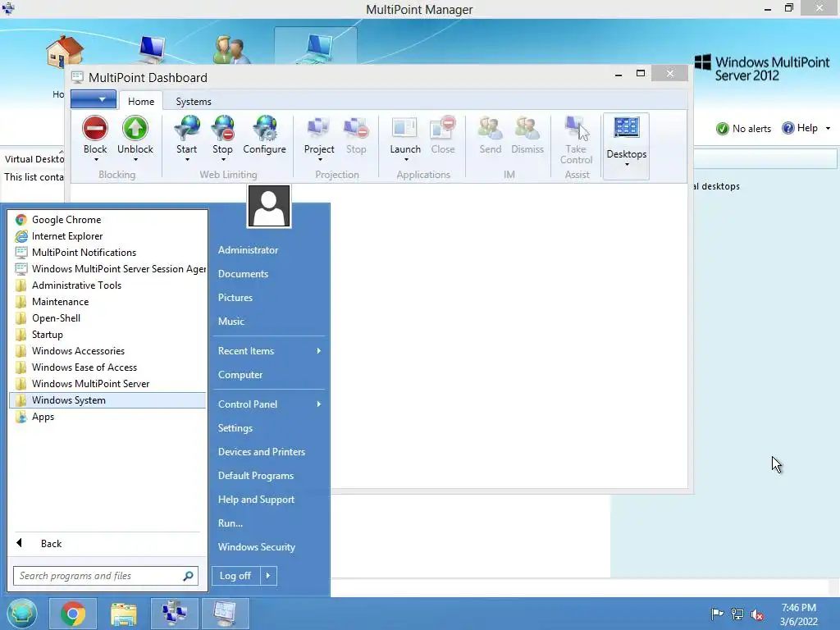Click the No alerts status in MultiPoint Manager
This screenshot has height=630, width=840.
[743, 129]
